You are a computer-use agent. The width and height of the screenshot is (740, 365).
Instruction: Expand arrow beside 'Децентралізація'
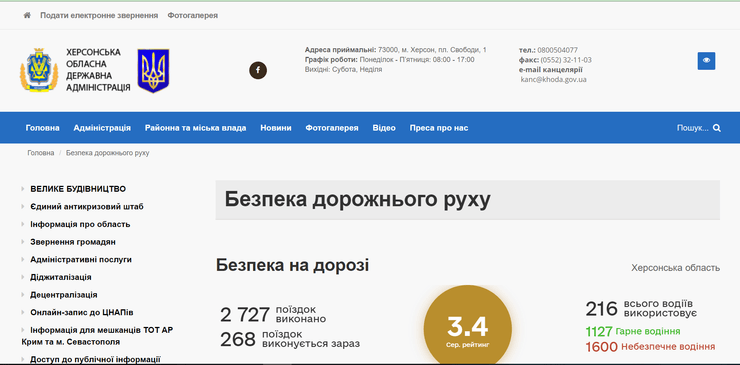(x=23, y=295)
